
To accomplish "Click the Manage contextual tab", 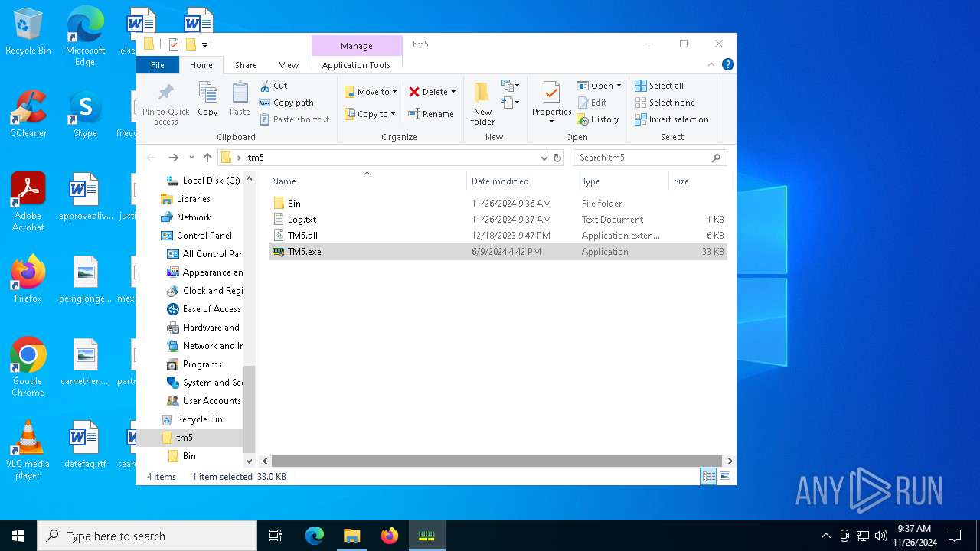I will (357, 46).
